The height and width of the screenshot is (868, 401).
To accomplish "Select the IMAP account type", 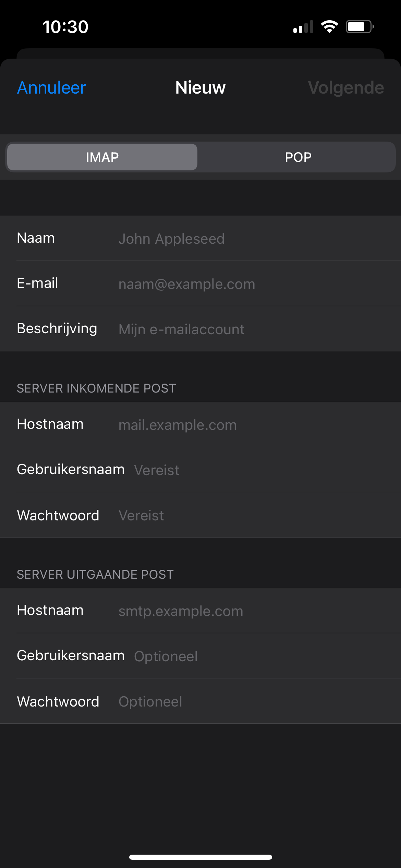I will pyautogui.click(x=102, y=157).
